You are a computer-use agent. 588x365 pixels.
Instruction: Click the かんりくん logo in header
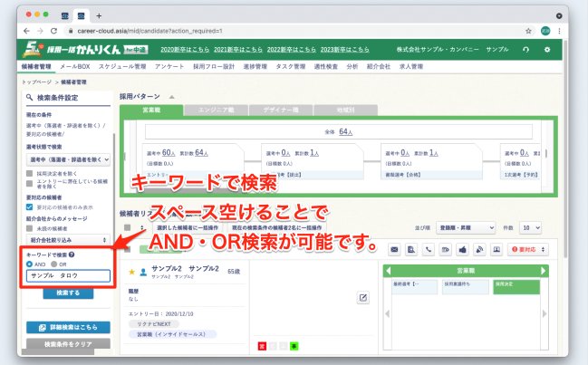tap(85, 49)
